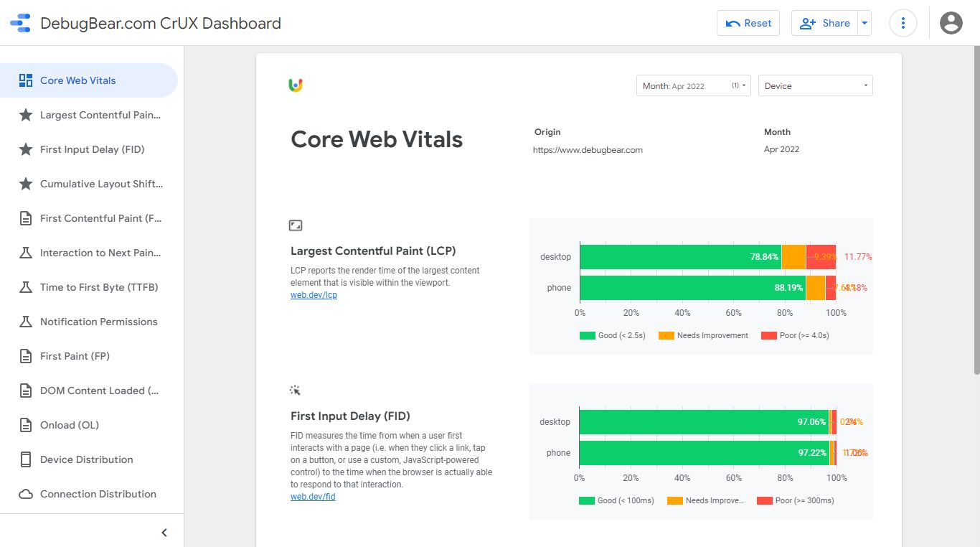Click the FID Good (< 100ms) legend swatch
980x547 pixels.
pyautogui.click(x=587, y=500)
